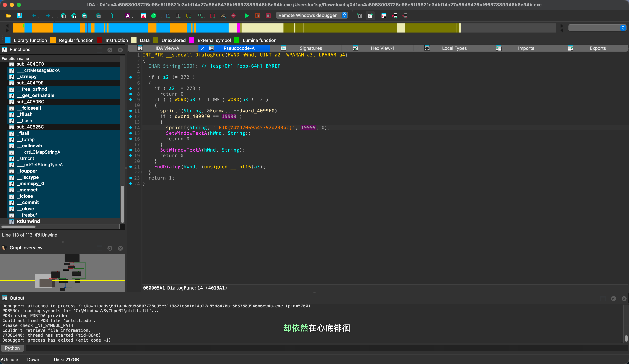Toggle breakpoint dot on line 14
This screenshot has width=629, height=364.
pos(131,127)
